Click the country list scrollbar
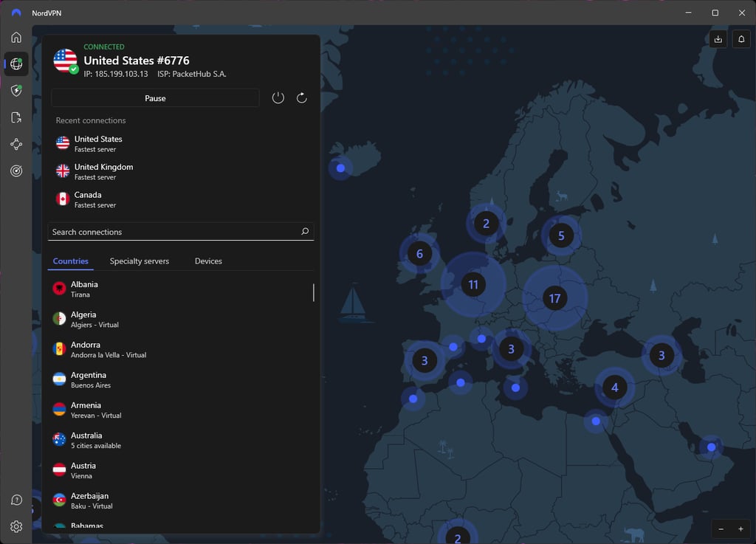This screenshot has height=544, width=756. 313,292
